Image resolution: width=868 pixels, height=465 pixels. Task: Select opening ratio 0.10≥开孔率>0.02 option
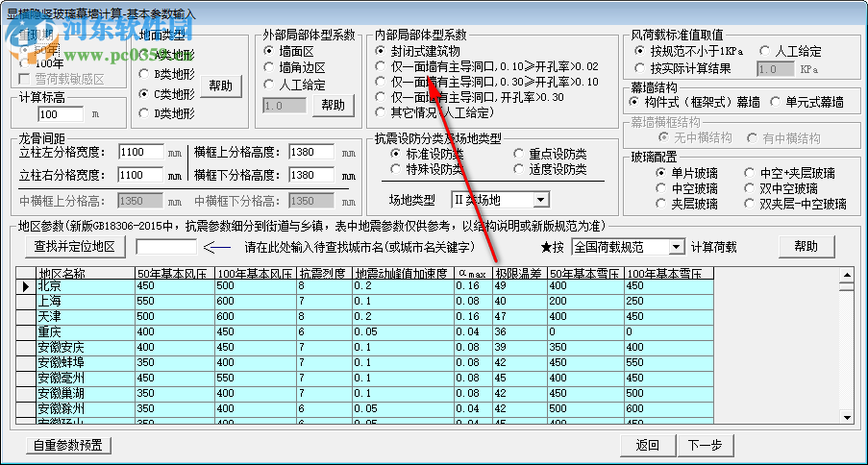[487, 66]
